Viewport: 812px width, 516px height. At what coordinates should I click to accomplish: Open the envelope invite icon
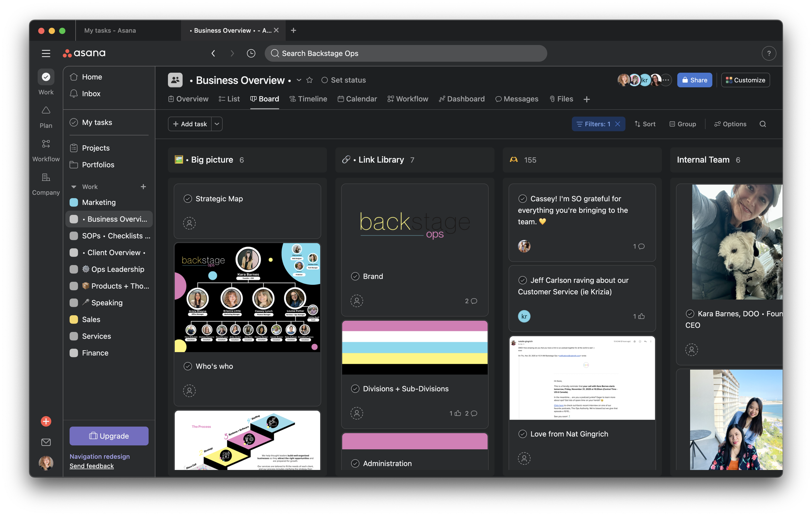46,442
